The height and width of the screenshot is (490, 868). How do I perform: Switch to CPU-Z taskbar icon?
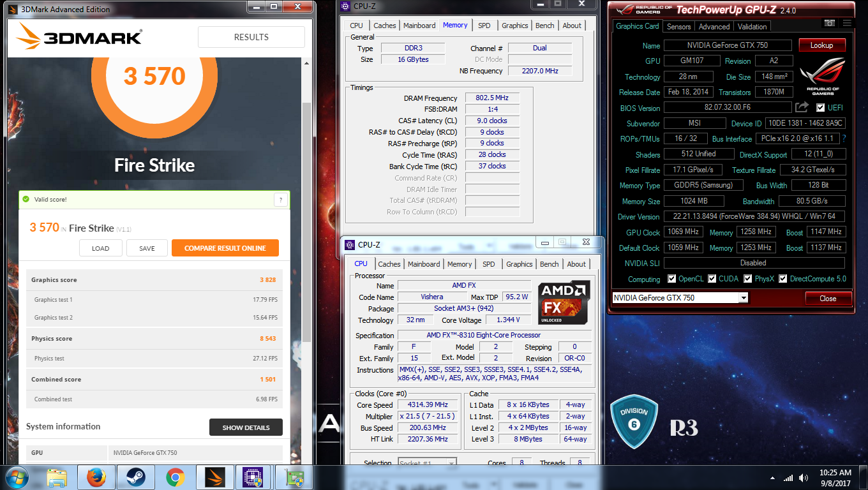(x=254, y=477)
